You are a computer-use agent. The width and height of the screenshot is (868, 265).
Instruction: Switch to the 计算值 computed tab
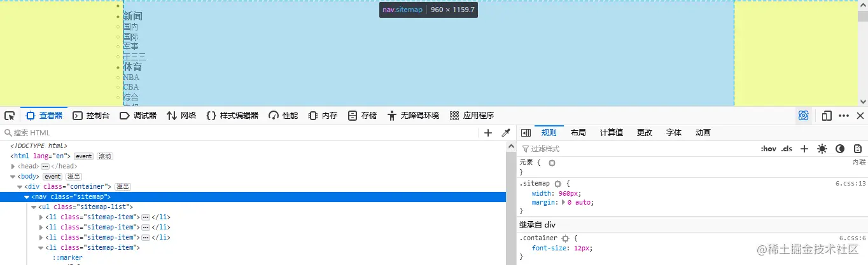tap(612, 133)
